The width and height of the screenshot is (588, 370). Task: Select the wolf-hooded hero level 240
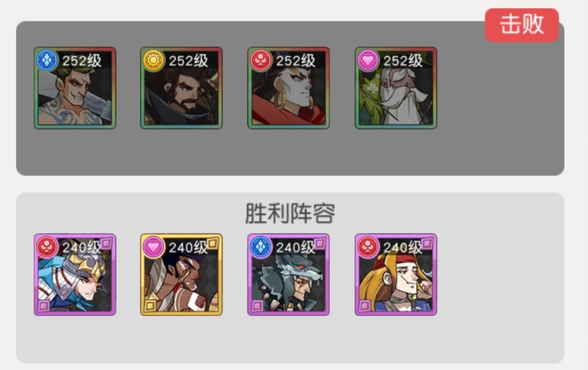coord(288,275)
